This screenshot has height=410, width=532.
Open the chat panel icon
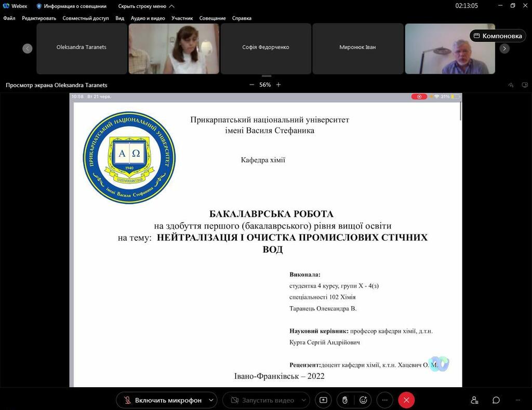point(496,400)
